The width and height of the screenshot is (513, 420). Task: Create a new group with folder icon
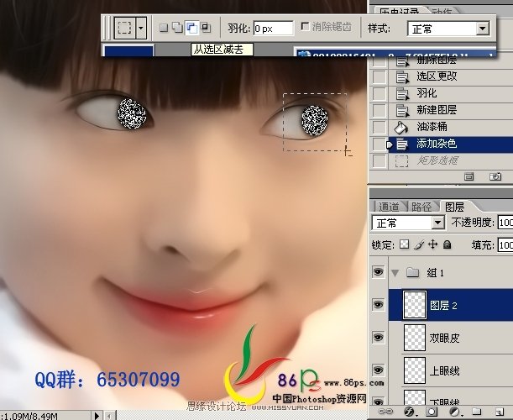477,411
